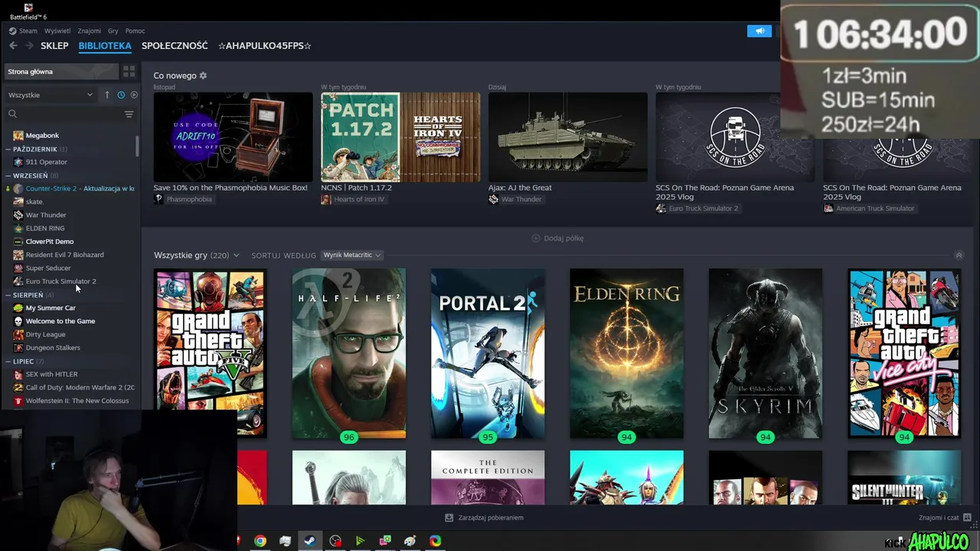Open the Skyrim game cover
Screen dimensions: 980x551
click(x=766, y=354)
